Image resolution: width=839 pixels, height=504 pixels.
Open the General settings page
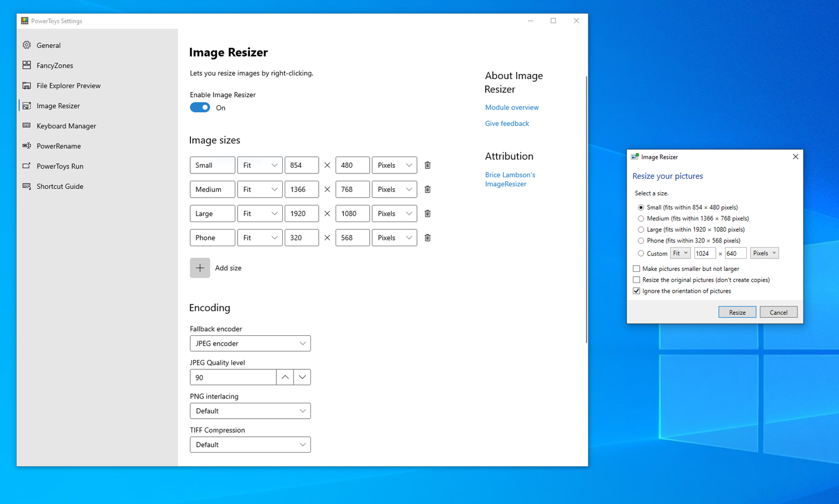tap(48, 46)
